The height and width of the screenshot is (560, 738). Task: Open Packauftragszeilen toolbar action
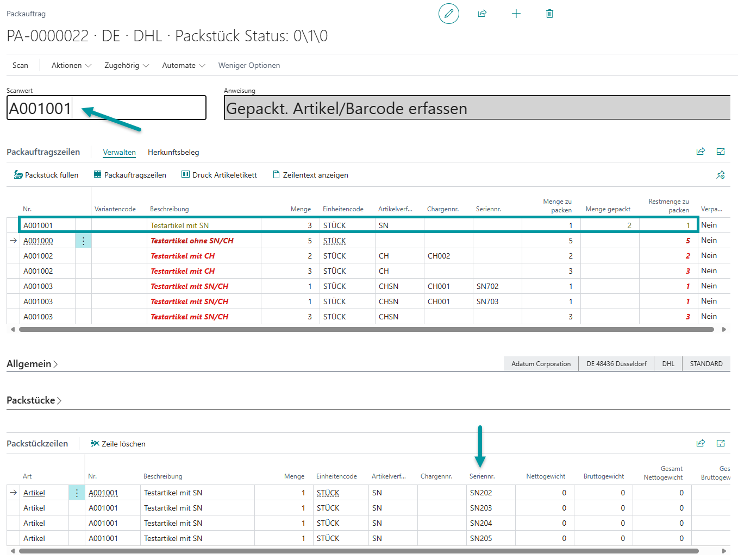[130, 175]
